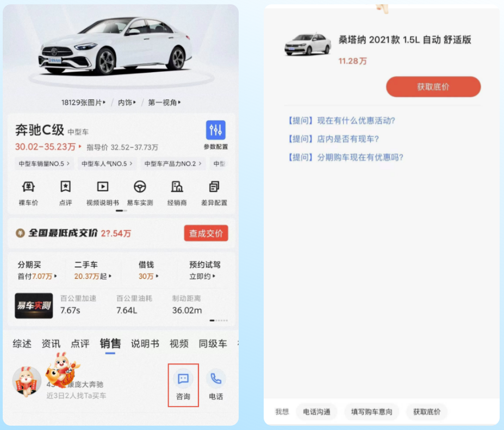Viewport: 504px width, 430px height.
Task: Click the red 获取底价 button in chat
Action: [x=433, y=87]
